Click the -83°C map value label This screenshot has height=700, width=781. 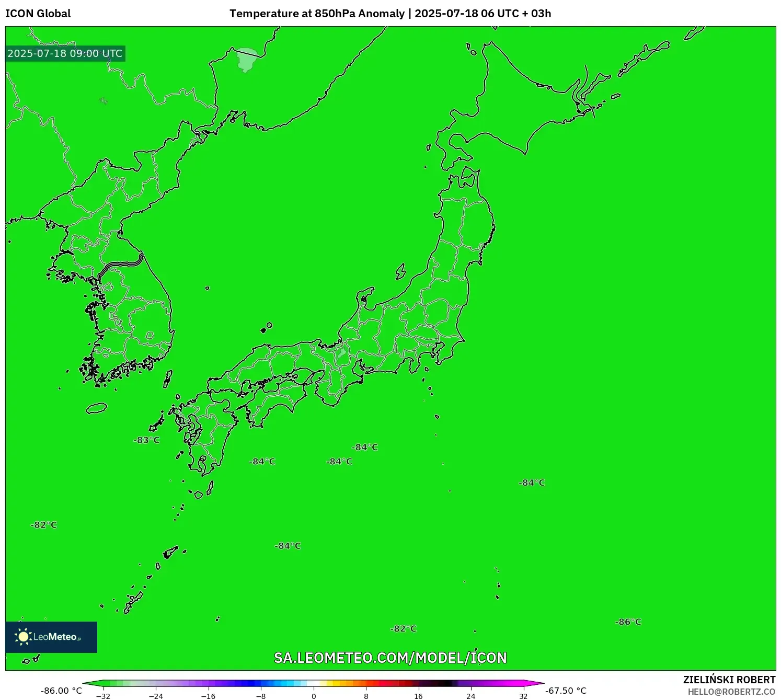click(x=146, y=440)
